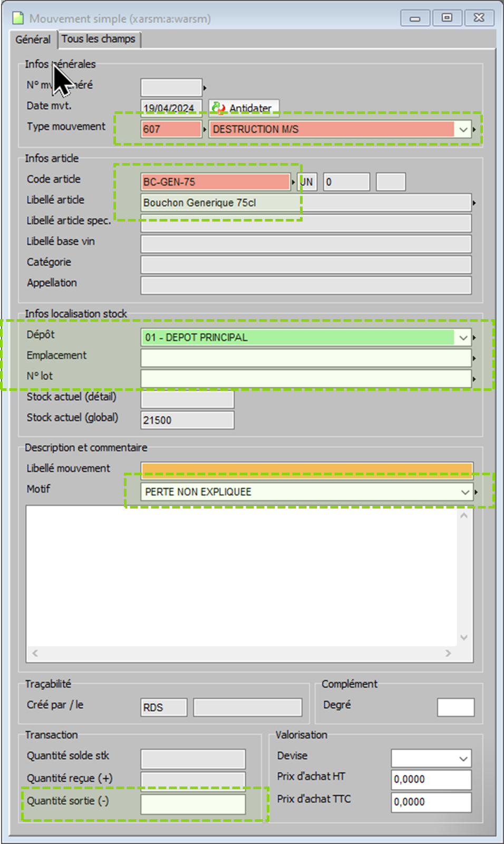This screenshot has width=504, height=844.
Task: Open the Type mouvement dropdown
Action: [463, 129]
